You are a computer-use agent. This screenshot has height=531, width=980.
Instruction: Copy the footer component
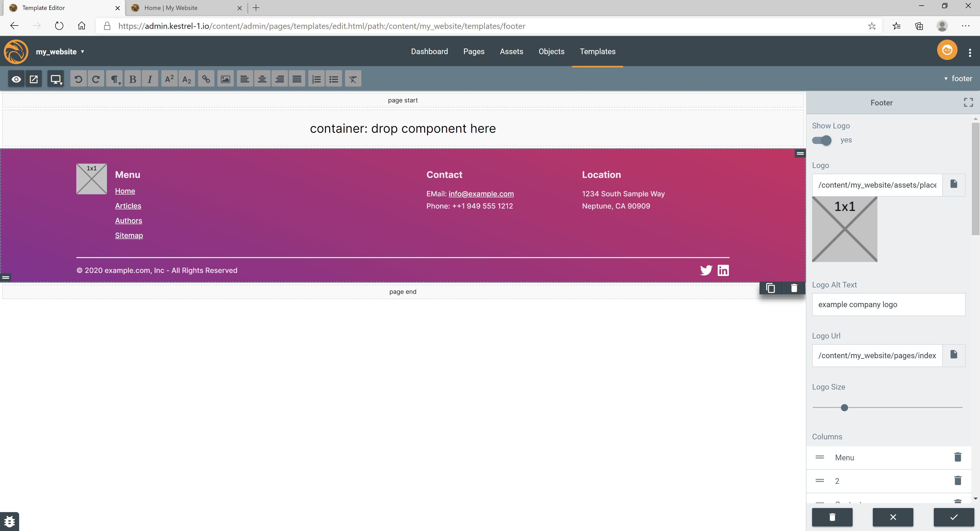(770, 288)
